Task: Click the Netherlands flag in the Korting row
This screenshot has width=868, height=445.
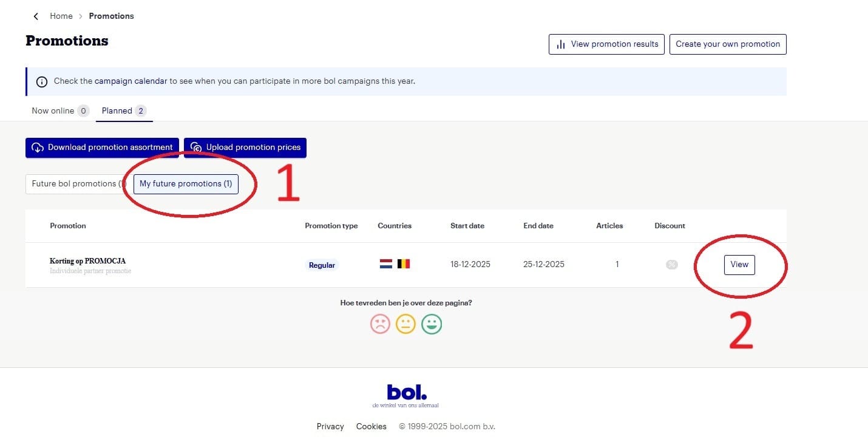Action: coord(386,264)
